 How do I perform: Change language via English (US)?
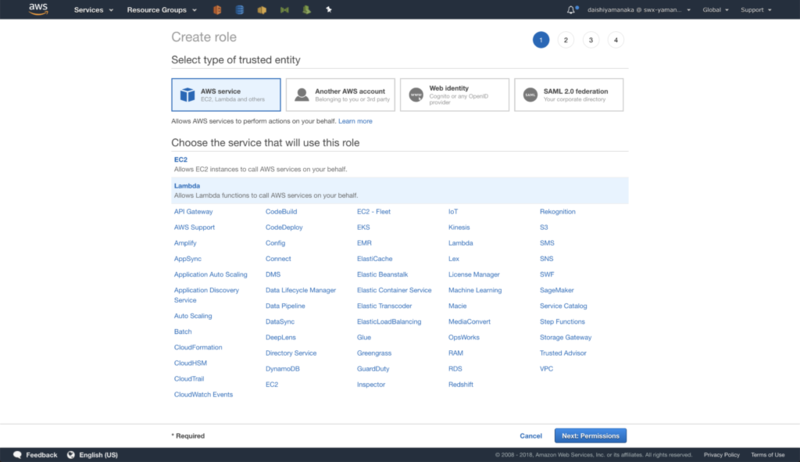98,454
